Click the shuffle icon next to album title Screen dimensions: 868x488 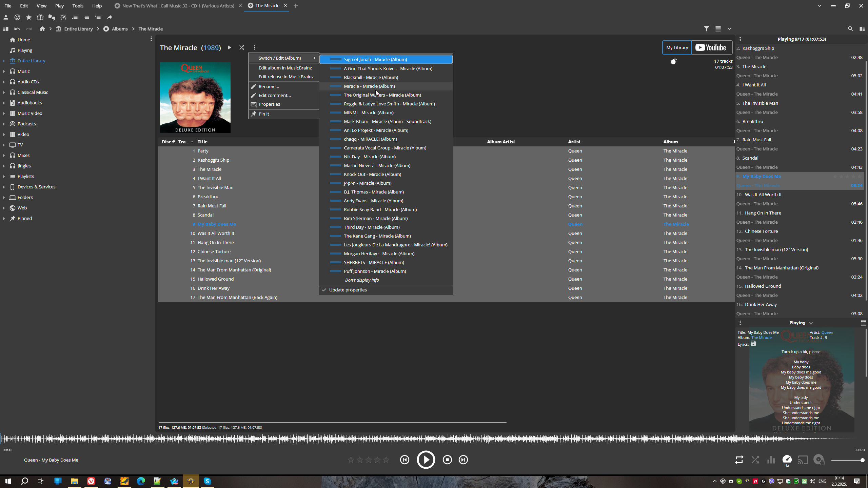pos(242,47)
